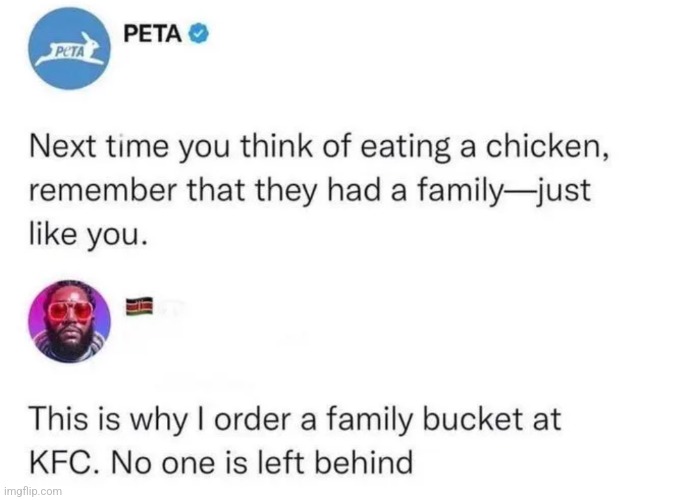Click the line "KFC. No one is left behind"
The height and width of the screenshot is (500, 693).
[x=221, y=462]
